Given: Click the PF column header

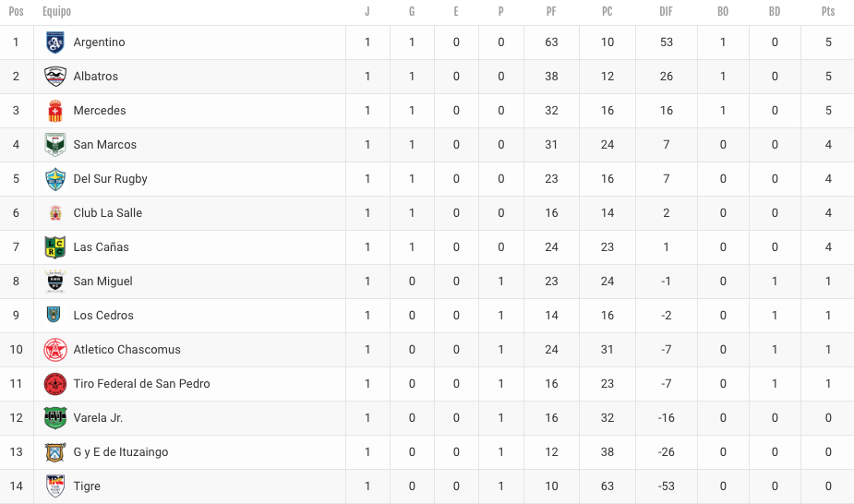Looking at the screenshot, I should 551,11.
